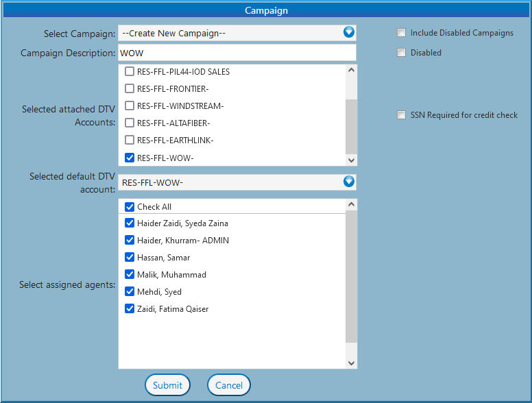
Task: Click the Campaign Description text field
Action: (x=237, y=53)
